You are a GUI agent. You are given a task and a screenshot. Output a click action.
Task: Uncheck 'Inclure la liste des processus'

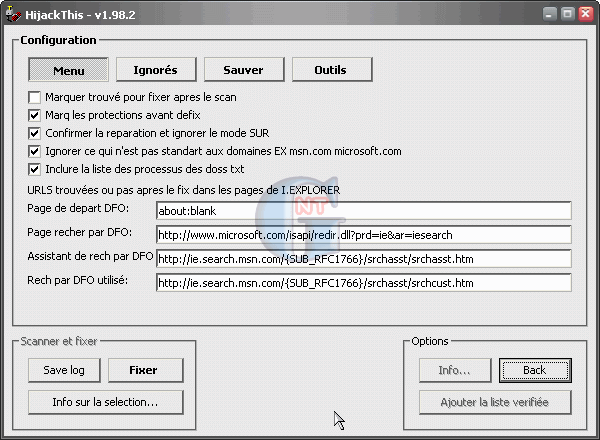(x=34, y=169)
